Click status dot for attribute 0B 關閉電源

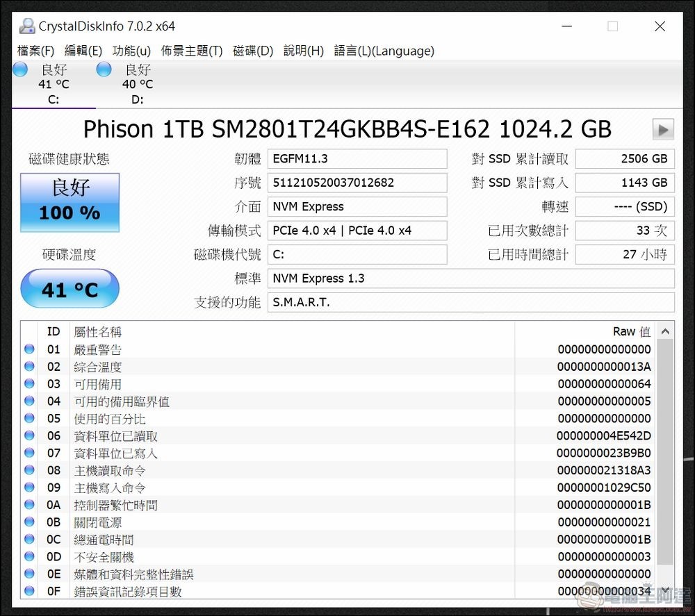30,522
